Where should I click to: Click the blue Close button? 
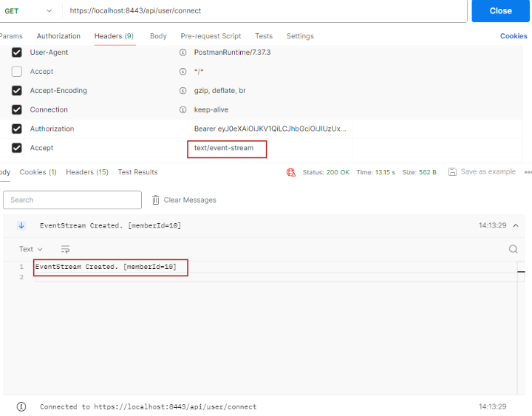coord(500,11)
